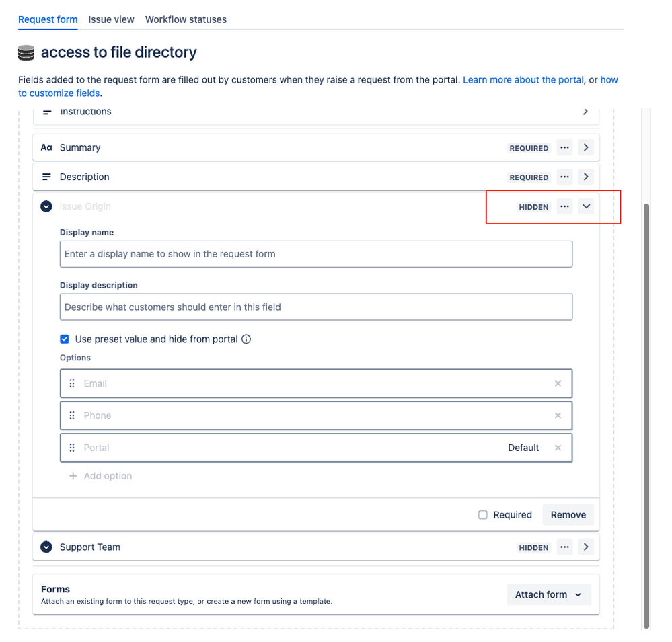Click the drag handle for Email option
Viewport: 672px width, 642px height.
(x=72, y=383)
